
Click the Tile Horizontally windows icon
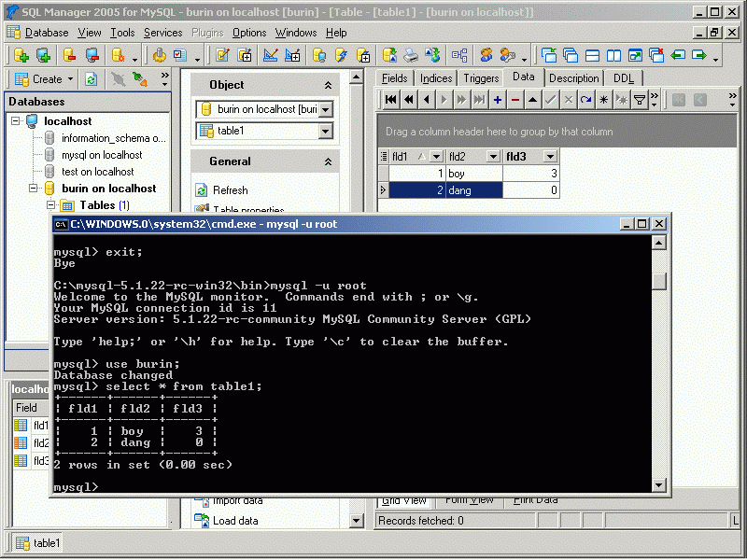tap(592, 55)
